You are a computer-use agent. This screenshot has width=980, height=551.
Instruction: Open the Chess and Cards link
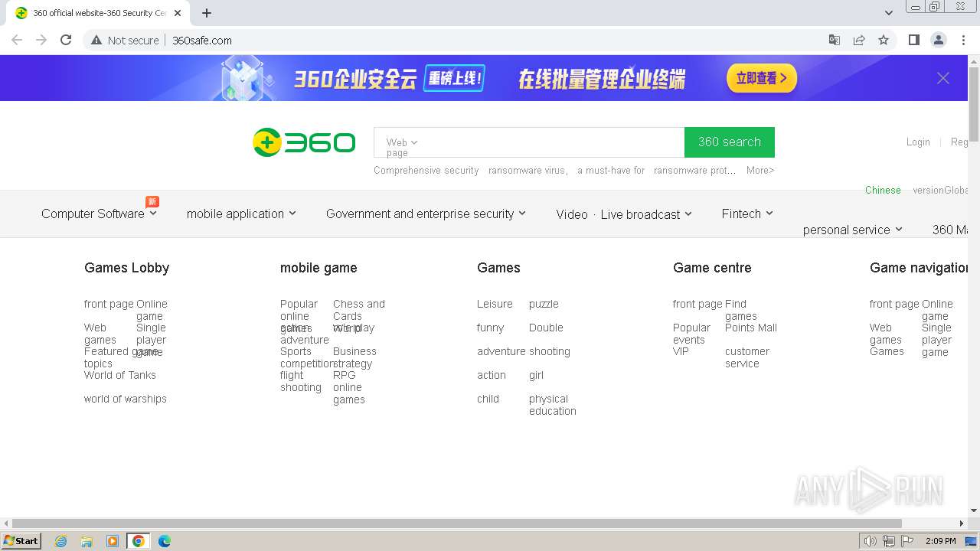click(x=358, y=310)
